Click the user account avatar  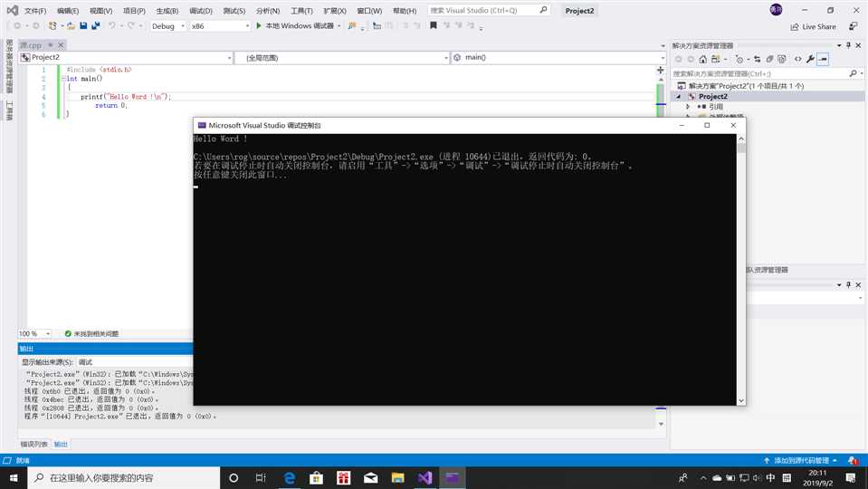(x=776, y=9)
